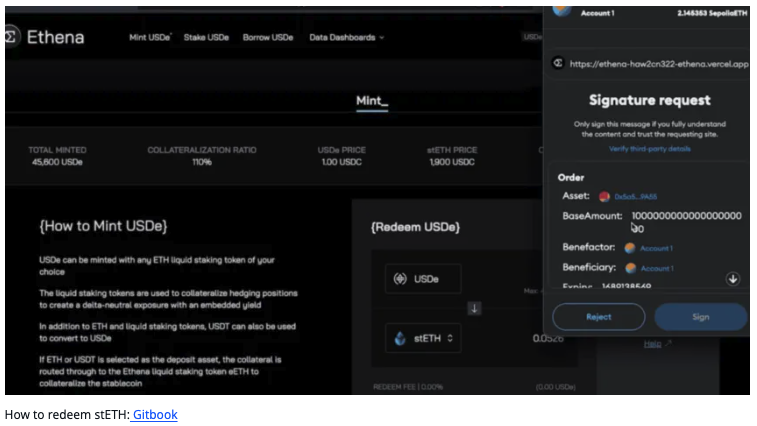757x426 pixels.
Task: Click the Benefactor account avatar icon
Action: [x=630, y=248]
